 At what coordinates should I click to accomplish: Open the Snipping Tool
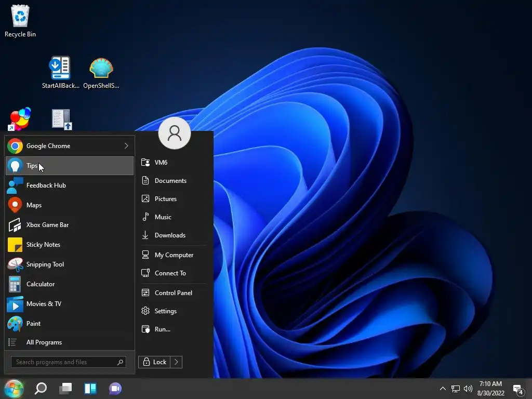click(70, 264)
